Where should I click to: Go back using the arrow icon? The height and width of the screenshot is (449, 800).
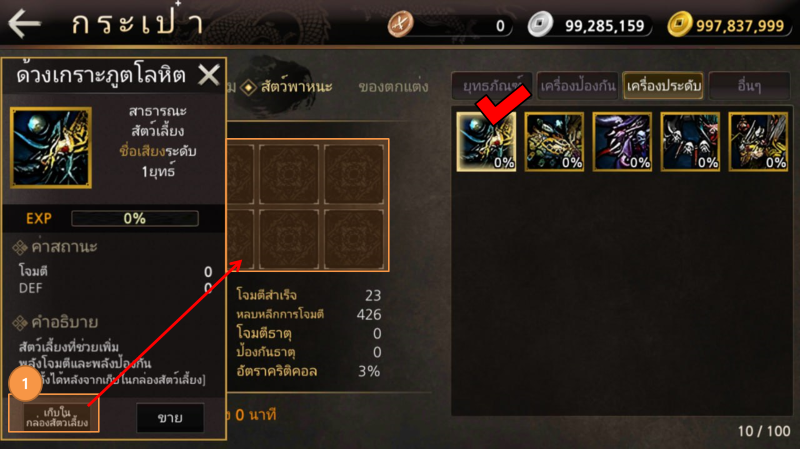point(24,23)
